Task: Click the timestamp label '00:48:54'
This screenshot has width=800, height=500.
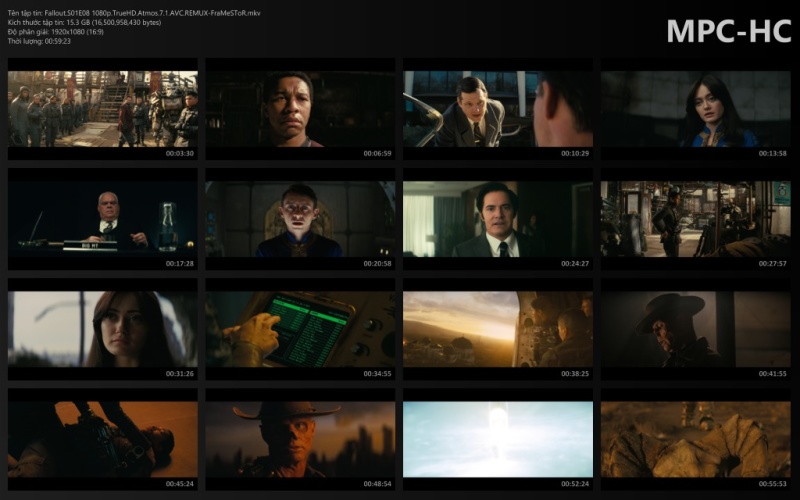Action: (378, 484)
